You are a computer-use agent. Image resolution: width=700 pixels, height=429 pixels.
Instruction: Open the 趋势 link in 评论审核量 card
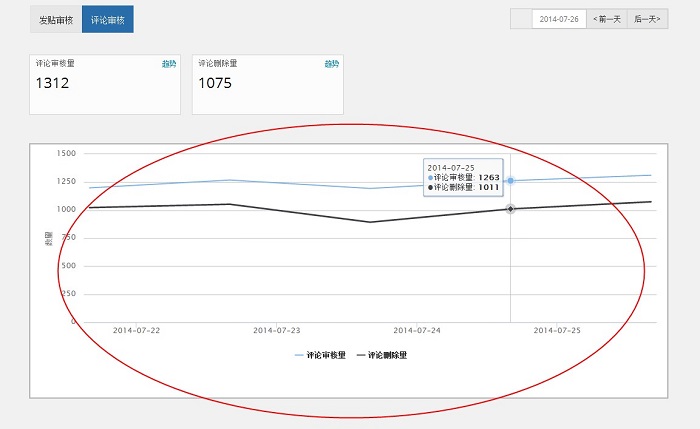point(169,64)
